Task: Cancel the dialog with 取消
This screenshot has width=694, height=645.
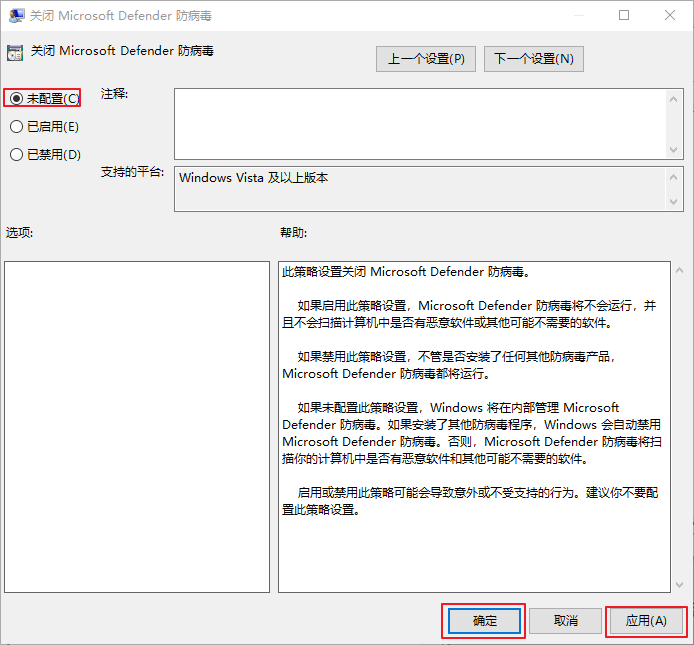Action: (x=566, y=621)
